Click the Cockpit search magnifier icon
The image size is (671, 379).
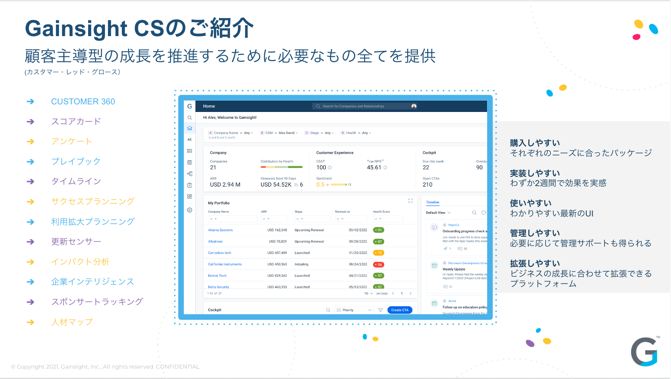click(x=328, y=310)
